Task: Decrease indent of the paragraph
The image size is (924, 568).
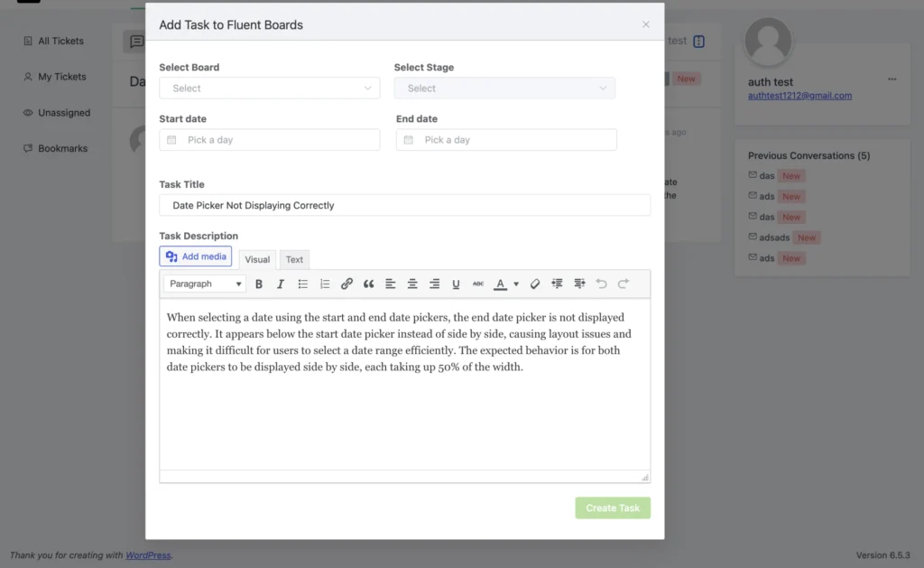Action: pyautogui.click(x=557, y=284)
